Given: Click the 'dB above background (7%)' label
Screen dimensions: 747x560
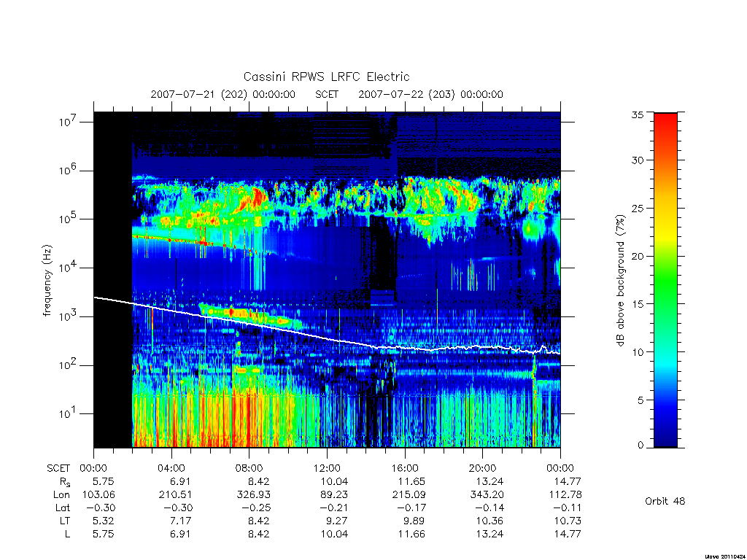Looking at the screenshot, I should click(x=620, y=280).
